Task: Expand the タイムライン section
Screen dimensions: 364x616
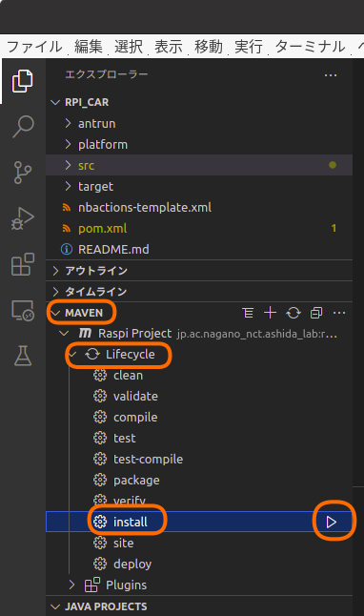Action: tap(55, 292)
